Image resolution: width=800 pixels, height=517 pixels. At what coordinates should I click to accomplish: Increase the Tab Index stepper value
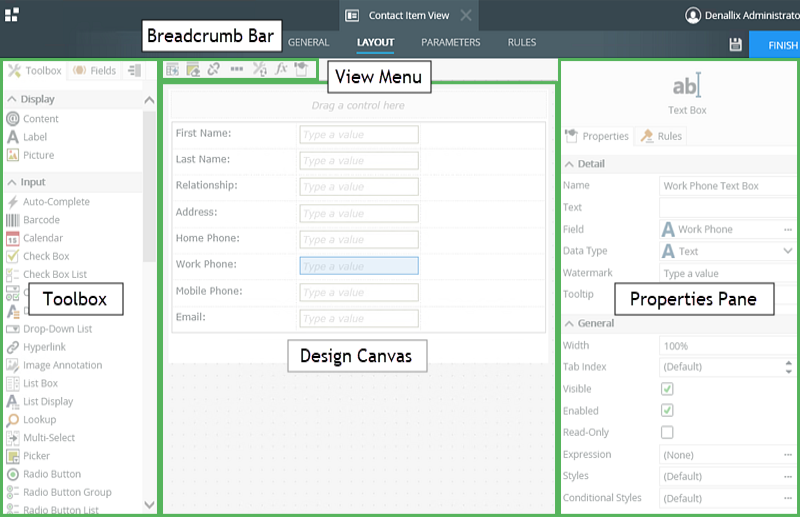pos(789,363)
